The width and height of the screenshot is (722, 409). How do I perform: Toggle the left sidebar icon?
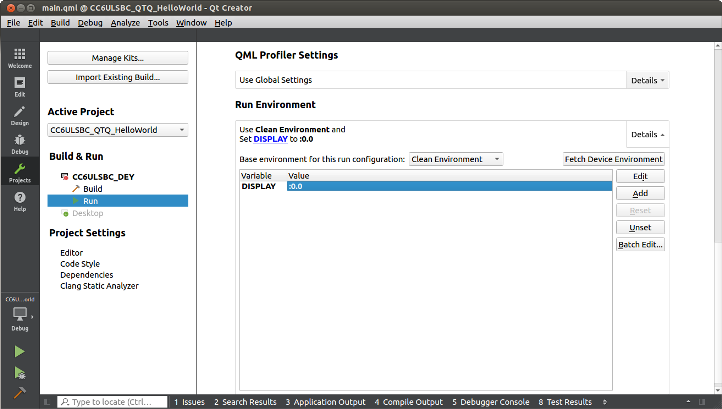point(47,402)
